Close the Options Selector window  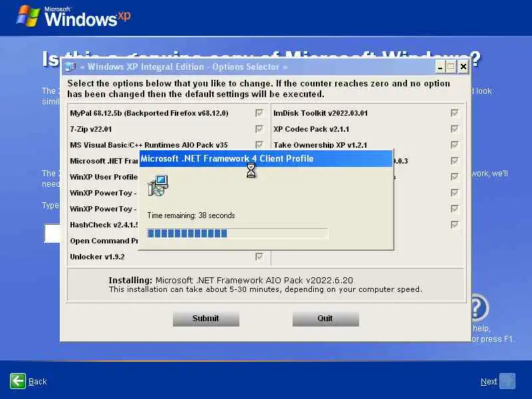[463, 67]
